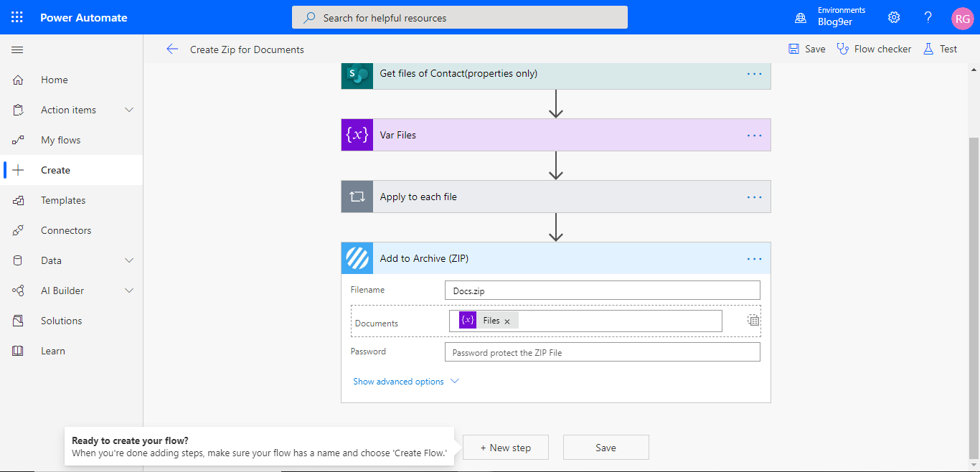Navigate to Templates in the sidebar
The width and height of the screenshot is (980, 472).
point(63,199)
